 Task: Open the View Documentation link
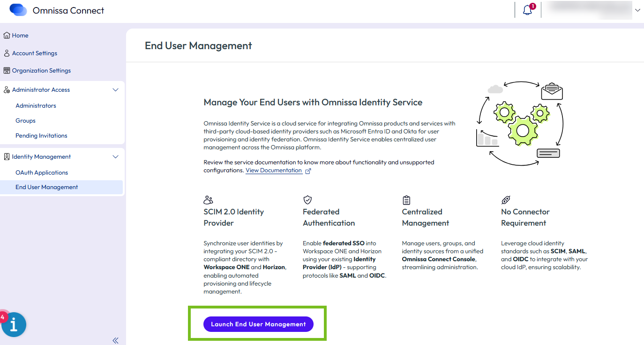pyautogui.click(x=274, y=170)
